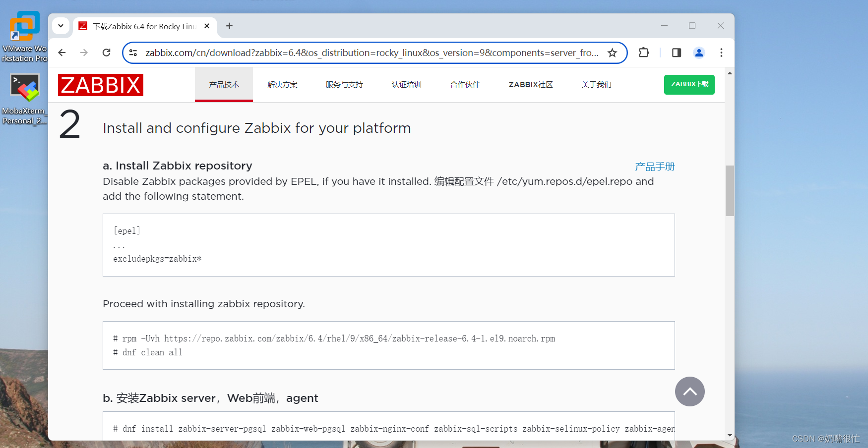
Task: Open the 认证培训 menu
Action: pos(406,85)
